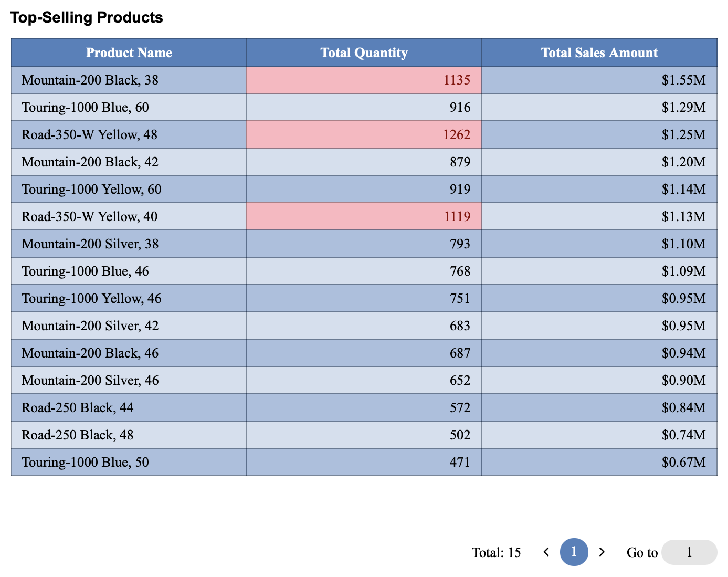Select the Mountain-200 Black, 38 row
This screenshot has height=577, width=728.
click(x=90, y=80)
